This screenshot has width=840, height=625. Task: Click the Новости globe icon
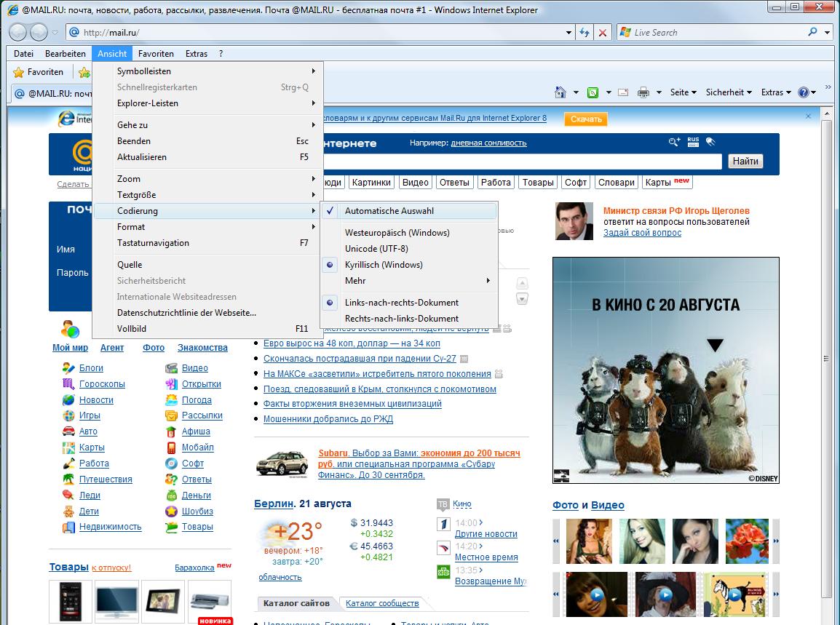(68, 400)
